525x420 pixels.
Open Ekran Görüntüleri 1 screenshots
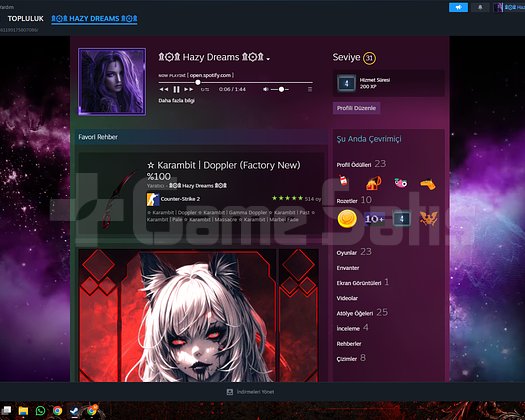pyautogui.click(x=363, y=283)
